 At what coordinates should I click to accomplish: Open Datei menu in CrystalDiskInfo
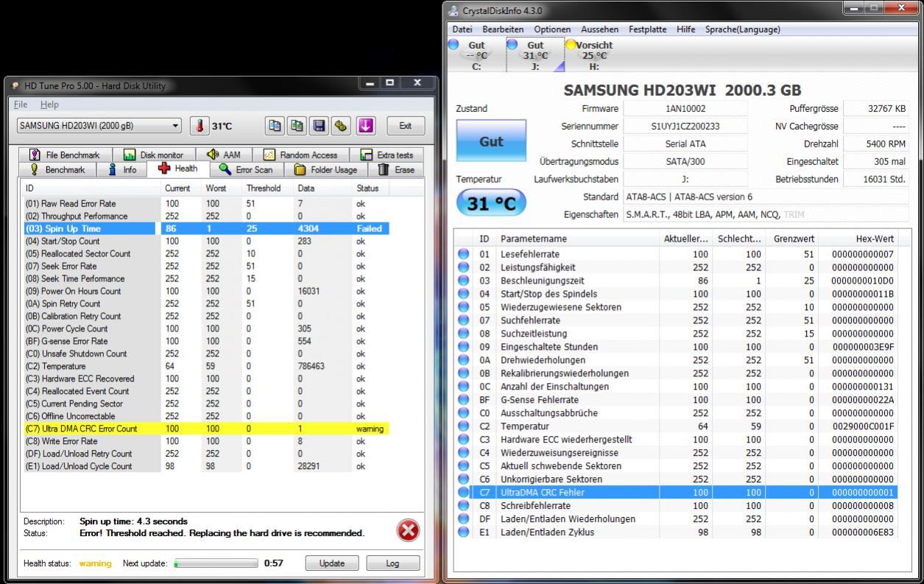(462, 29)
